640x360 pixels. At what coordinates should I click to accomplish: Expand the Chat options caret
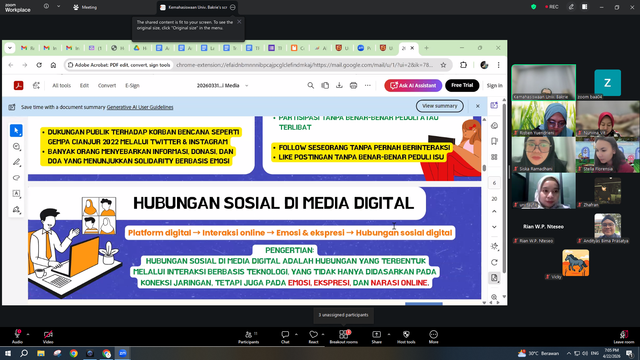296,334
